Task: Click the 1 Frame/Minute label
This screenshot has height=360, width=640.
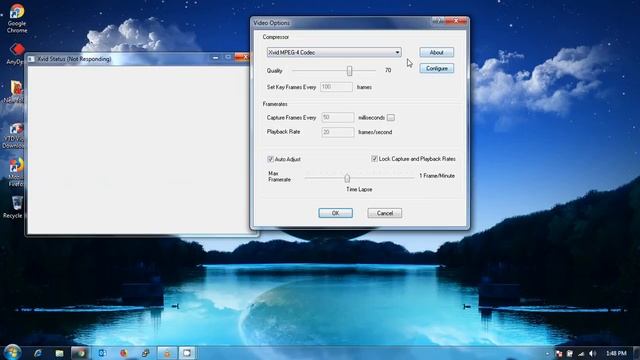Action: (x=437, y=176)
